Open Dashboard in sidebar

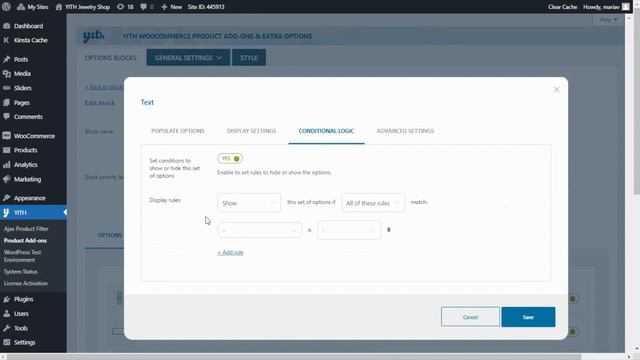29,26
